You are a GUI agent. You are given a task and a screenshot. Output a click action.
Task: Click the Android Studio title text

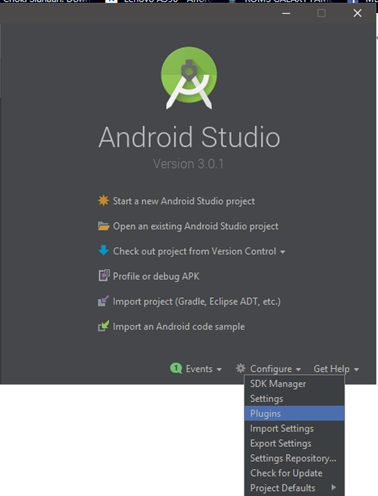pyautogui.click(x=189, y=137)
